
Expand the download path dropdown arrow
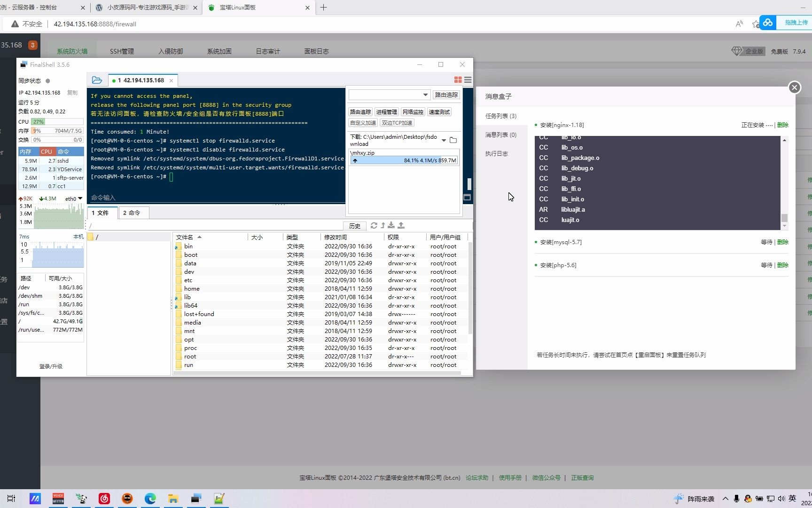pyautogui.click(x=444, y=140)
